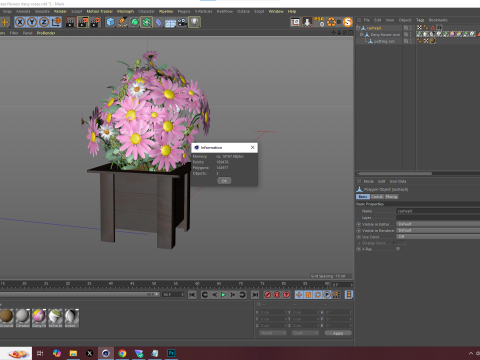Click the green Subdivision Surface generator icon
The width and height of the screenshot is (480, 360).
pos(134,22)
